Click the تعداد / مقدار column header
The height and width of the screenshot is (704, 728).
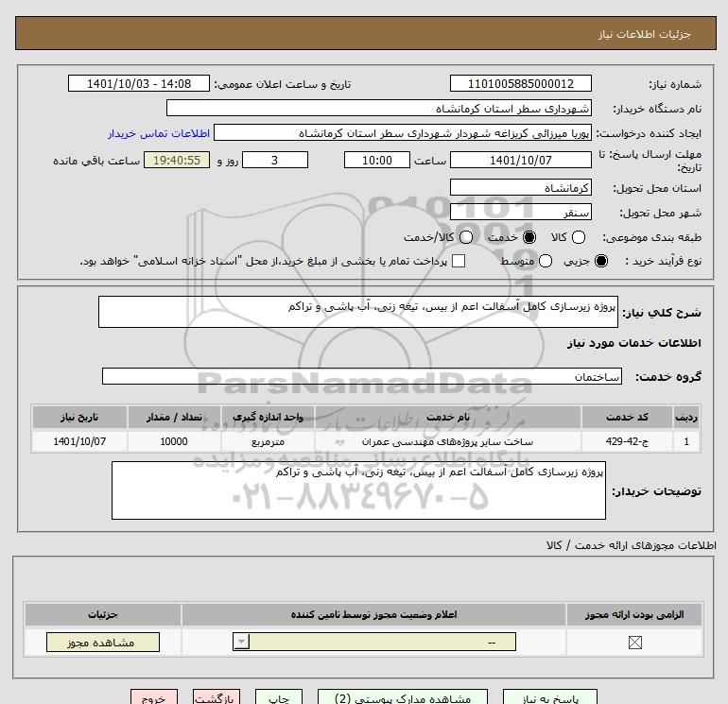[174, 417]
